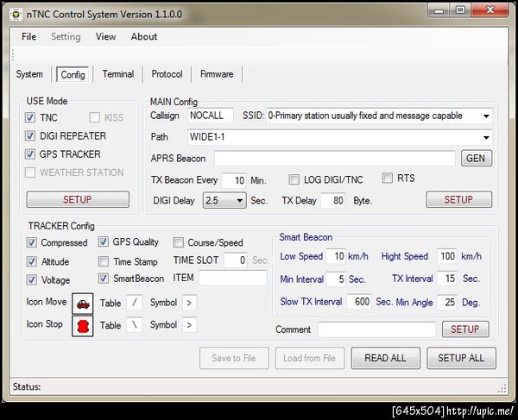Image resolution: width=518 pixels, height=420 pixels.
Task: Click the ITEM text field
Action: [233, 278]
